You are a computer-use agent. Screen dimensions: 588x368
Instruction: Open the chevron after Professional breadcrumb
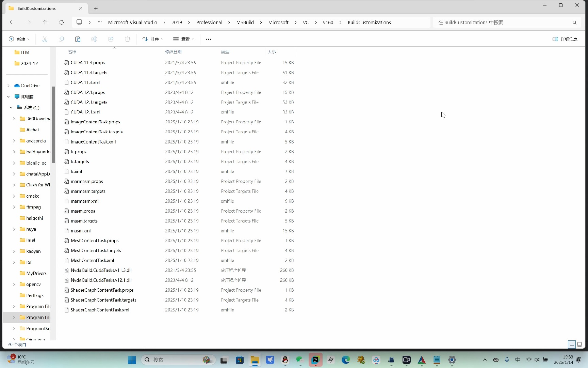[x=229, y=22]
